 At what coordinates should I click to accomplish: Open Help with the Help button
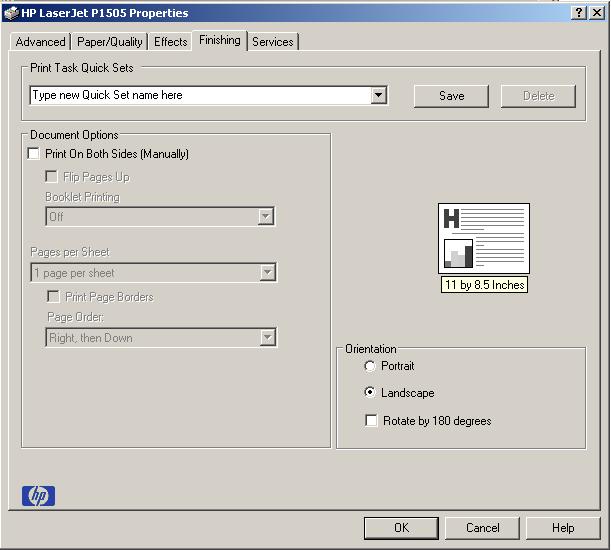(x=563, y=528)
